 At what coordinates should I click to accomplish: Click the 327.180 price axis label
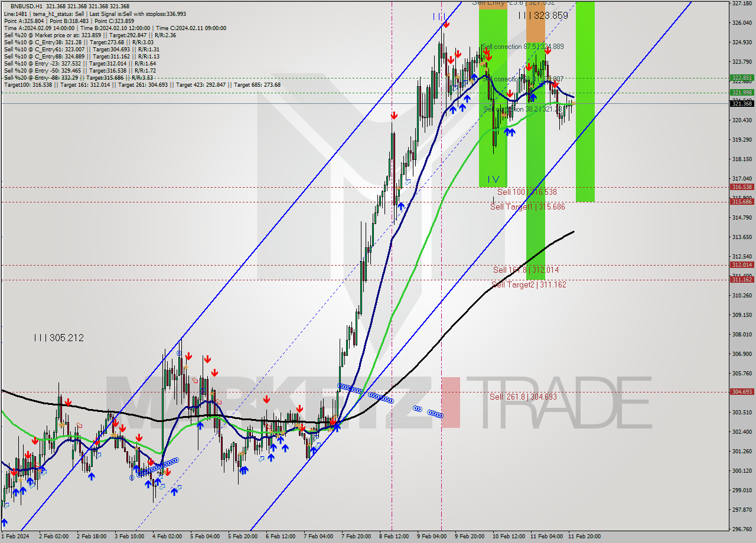(x=742, y=4)
